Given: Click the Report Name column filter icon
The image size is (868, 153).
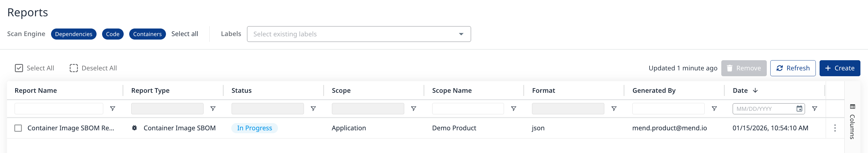Looking at the screenshot, I should (113, 108).
